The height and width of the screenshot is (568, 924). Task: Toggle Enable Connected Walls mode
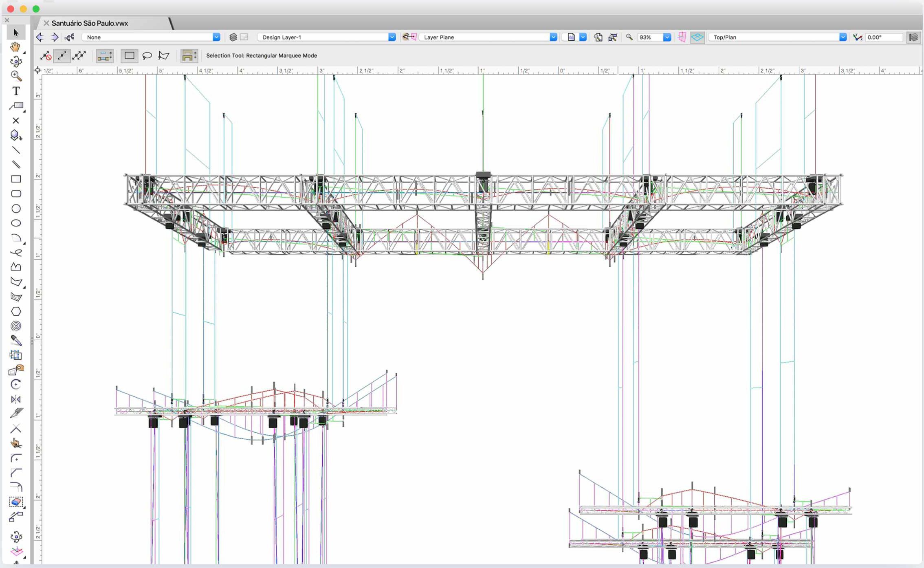coord(105,56)
